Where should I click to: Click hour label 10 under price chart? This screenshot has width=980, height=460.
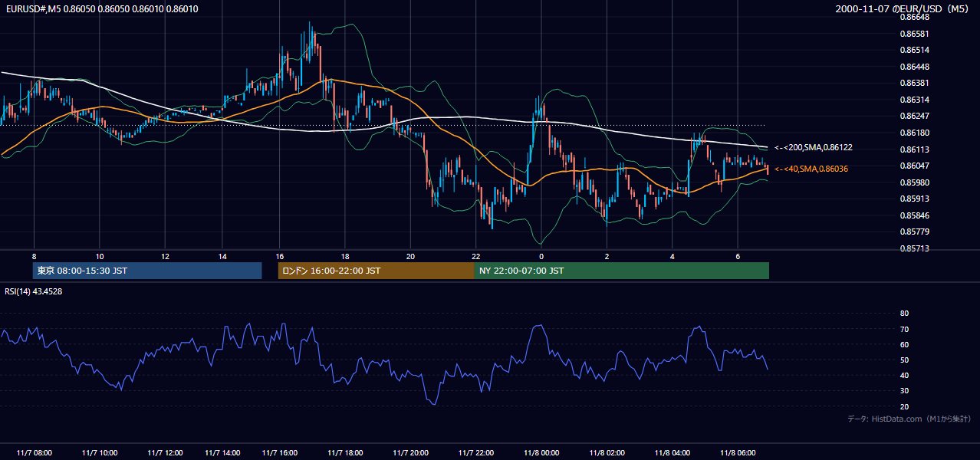click(100, 256)
